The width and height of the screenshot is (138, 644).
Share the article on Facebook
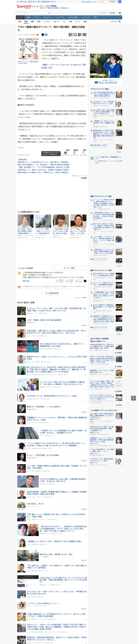click(46, 35)
